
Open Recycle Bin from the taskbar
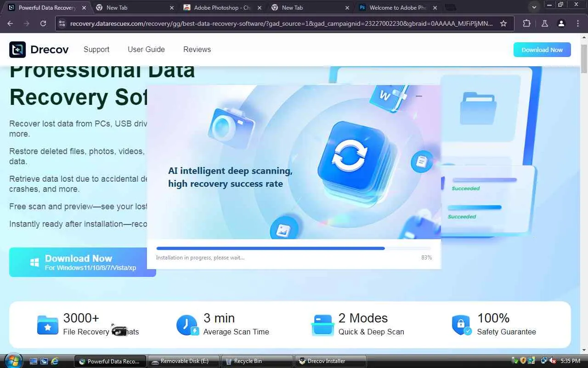257,361
